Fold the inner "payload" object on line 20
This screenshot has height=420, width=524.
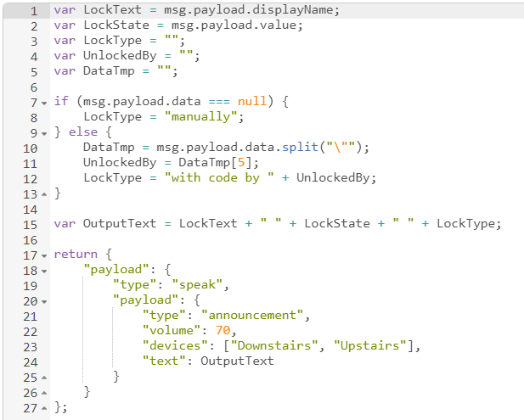coord(44,300)
